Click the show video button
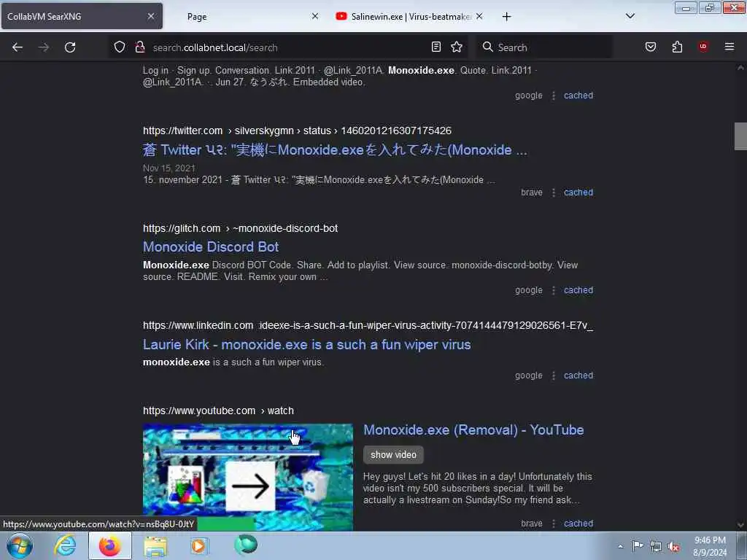This screenshot has height=560, width=747. pos(393,455)
